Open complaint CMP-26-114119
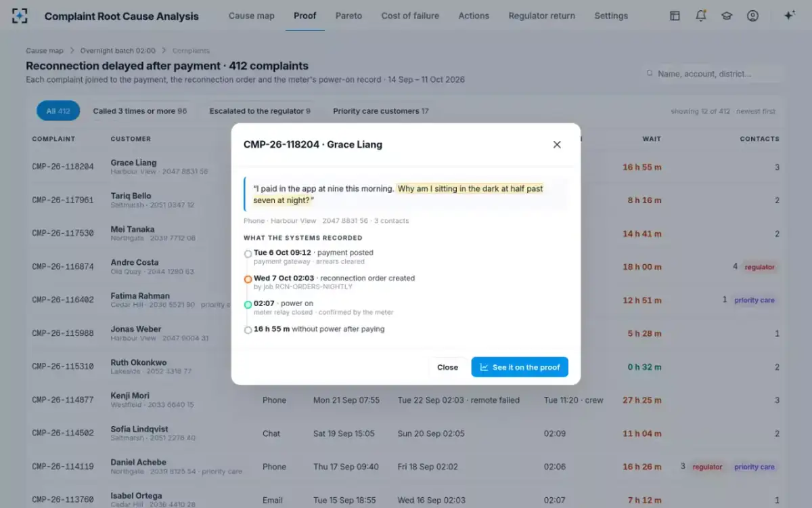This screenshot has height=508, width=812. [63, 467]
